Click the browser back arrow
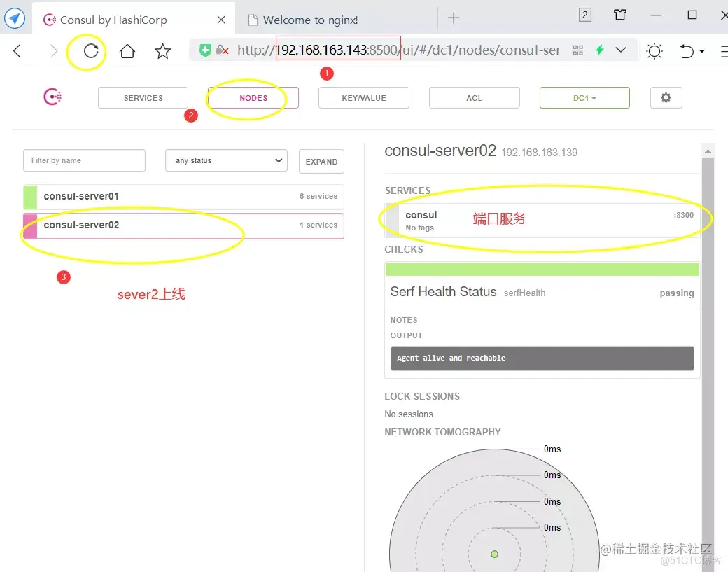Image resolution: width=728 pixels, height=572 pixels. (x=17, y=50)
